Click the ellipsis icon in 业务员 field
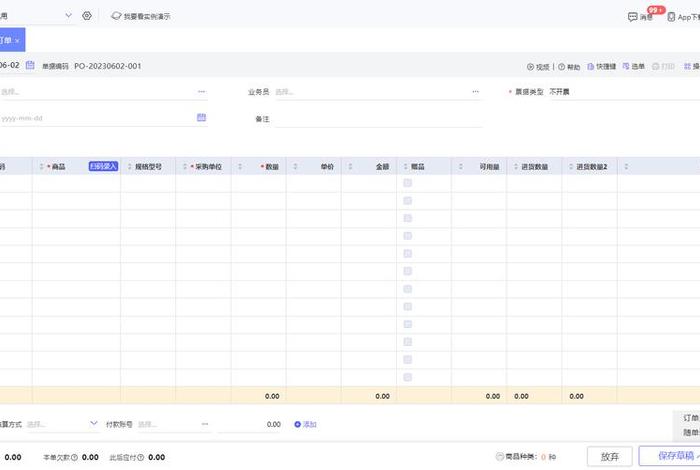 point(475,91)
